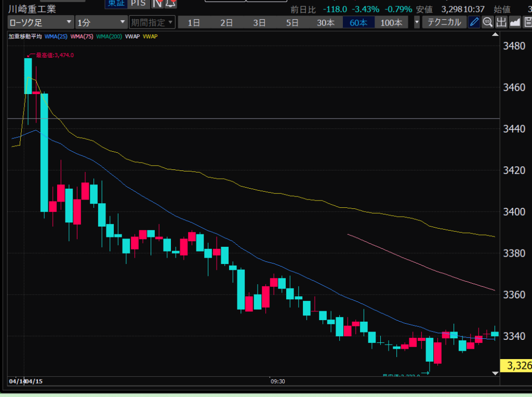532x397 pixels.
Task: Open the ローソク足 chart type dropdown
Action: (x=41, y=22)
